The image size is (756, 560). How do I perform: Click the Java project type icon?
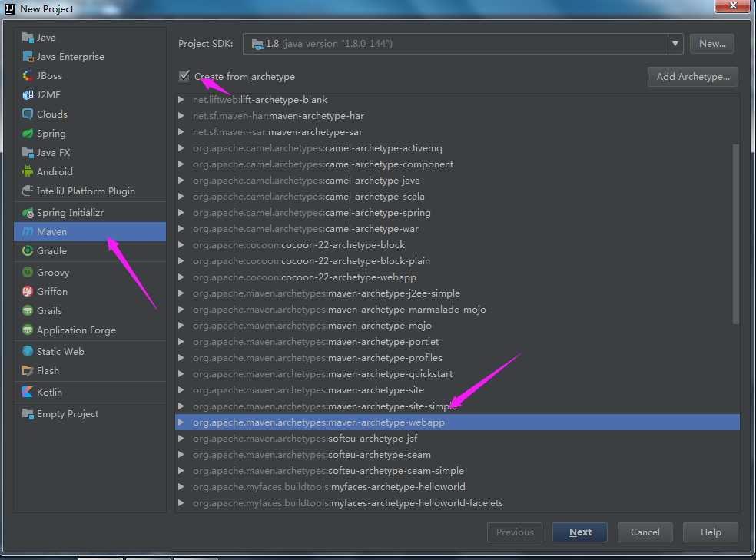(x=28, y=38)
